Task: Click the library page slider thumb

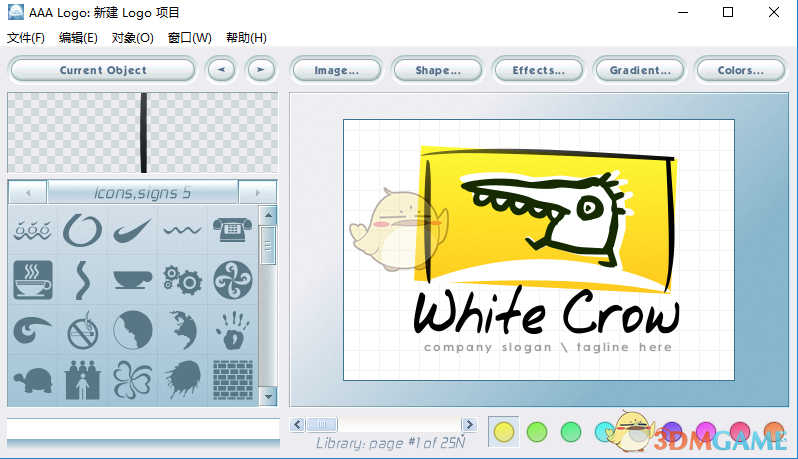Action: (321, 424)
